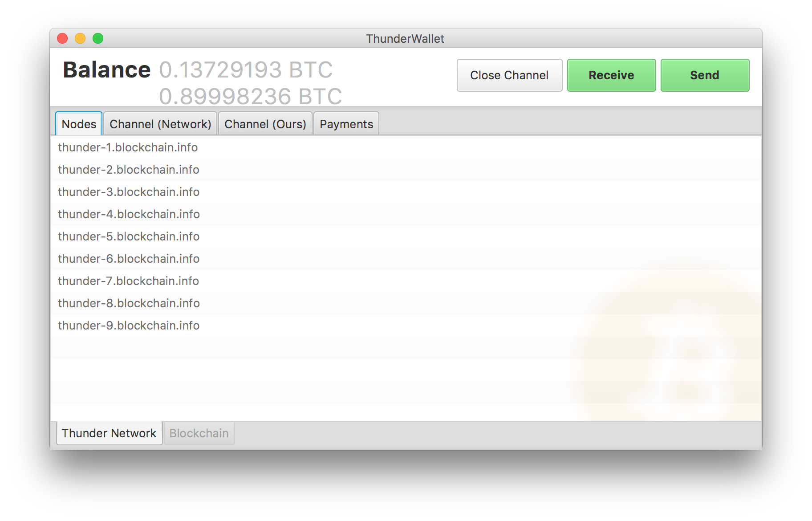Select the Nodes tab
812x521 pixels.
[x=79, y=124]
